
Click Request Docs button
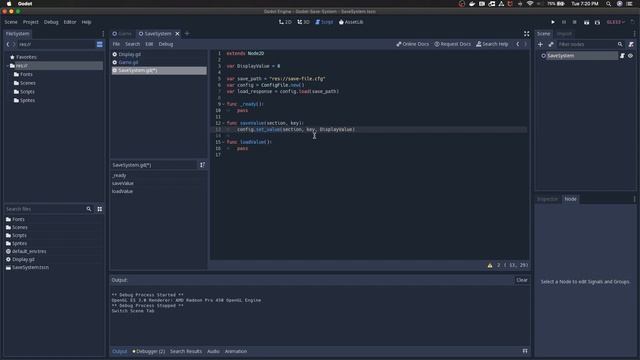[452, 44]
